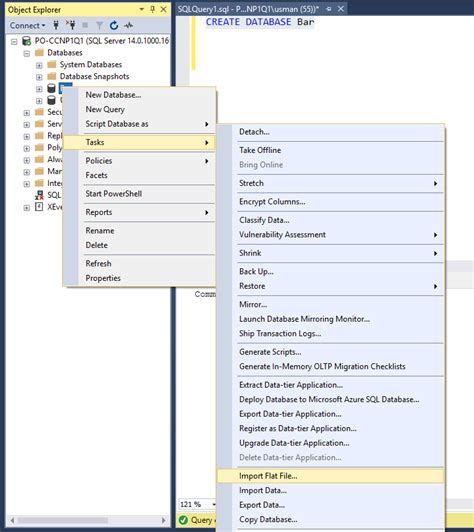The width and height of the screenshot is (474, 532).
Task: Choose Classify Data...
Action: pyautogui.click(x=330, y=220)
